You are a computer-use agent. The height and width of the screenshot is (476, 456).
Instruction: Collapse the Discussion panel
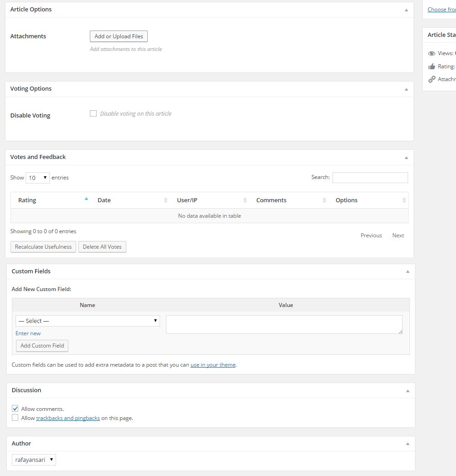[408, 391]
